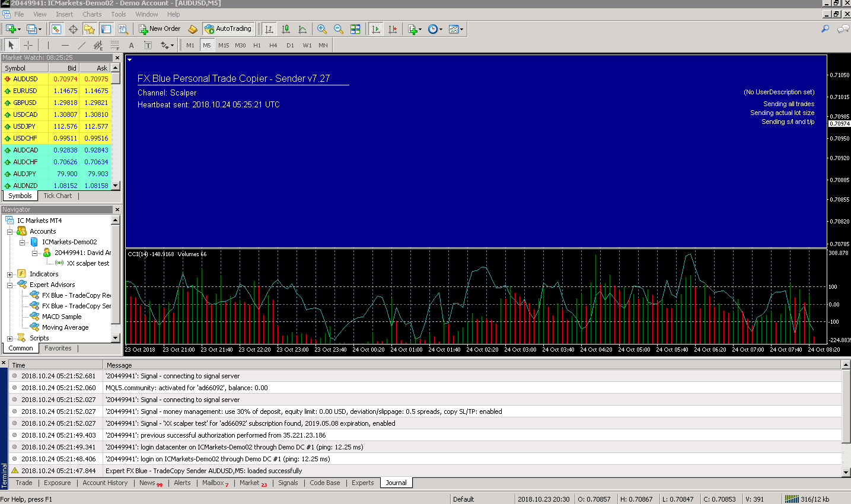Viewport: 851px width, 504px height.
Task: Open a new chart via toolbar icon
Action: pos(11,28)
